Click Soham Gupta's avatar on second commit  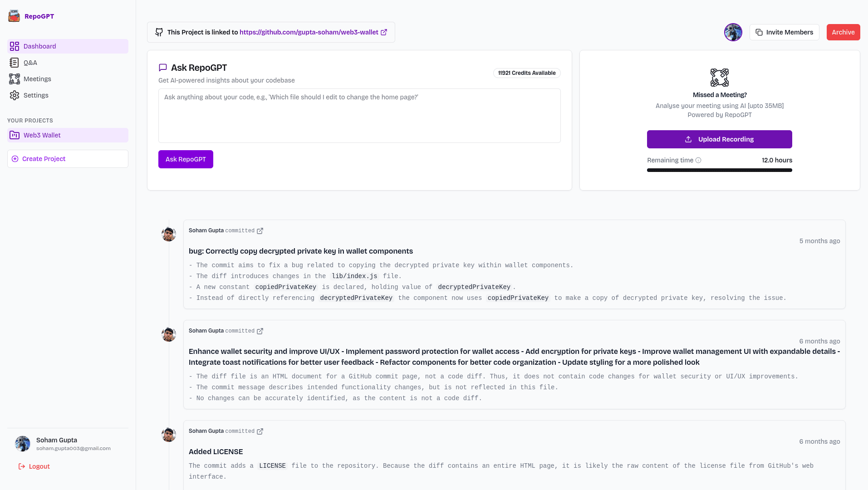169,334
